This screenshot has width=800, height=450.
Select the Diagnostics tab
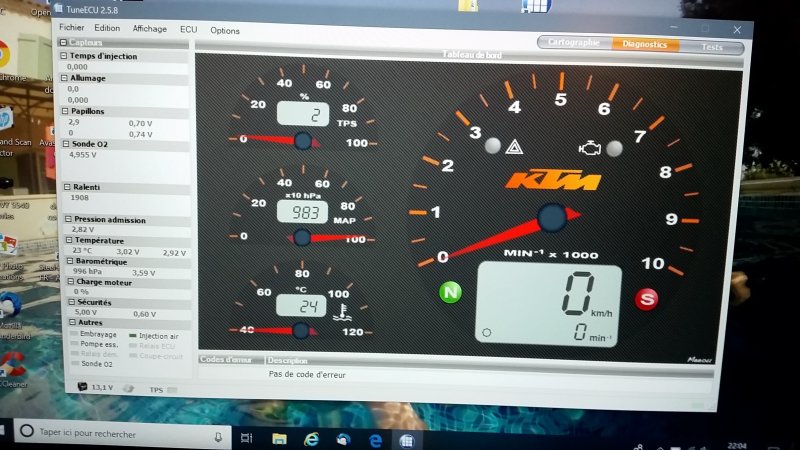[645, 44]
